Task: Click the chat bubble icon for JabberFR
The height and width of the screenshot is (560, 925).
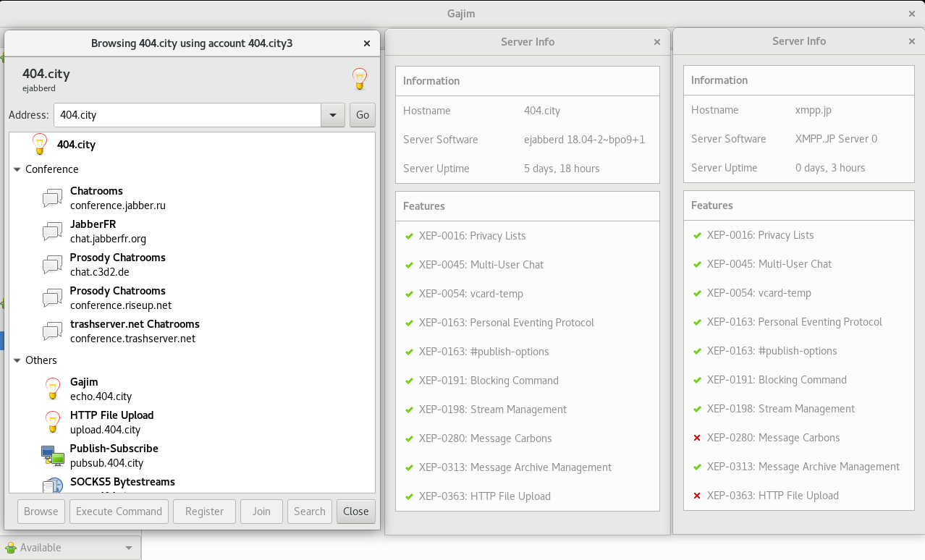Action: (52, 232)
